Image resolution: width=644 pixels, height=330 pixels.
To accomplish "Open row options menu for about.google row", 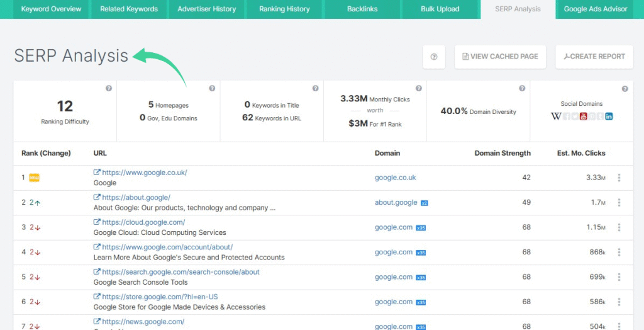I will click(x=619, y=202).
